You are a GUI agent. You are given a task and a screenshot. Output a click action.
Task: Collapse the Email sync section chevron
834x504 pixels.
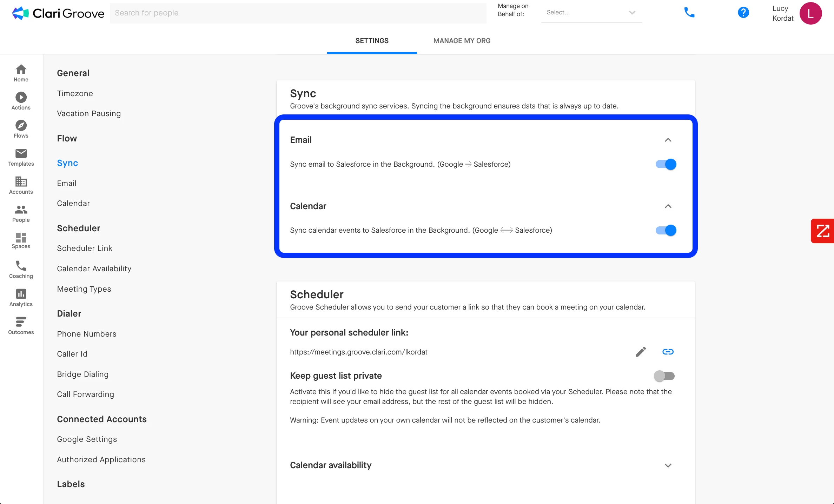(668, 140)
